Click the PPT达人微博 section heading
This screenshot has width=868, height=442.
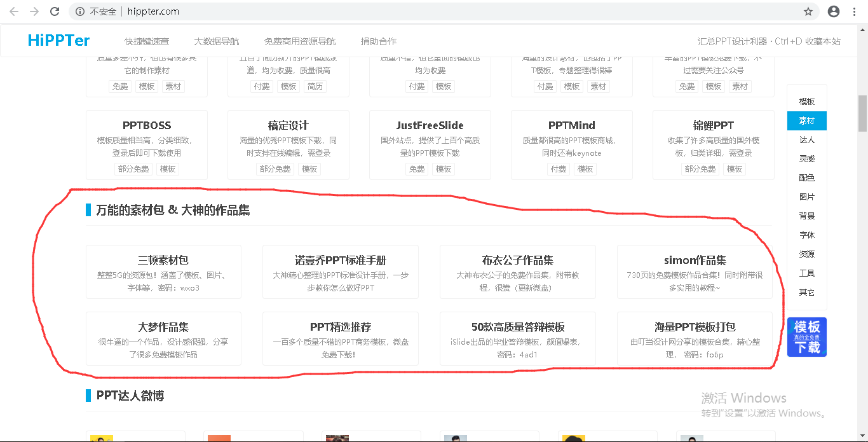pos(130,396)
